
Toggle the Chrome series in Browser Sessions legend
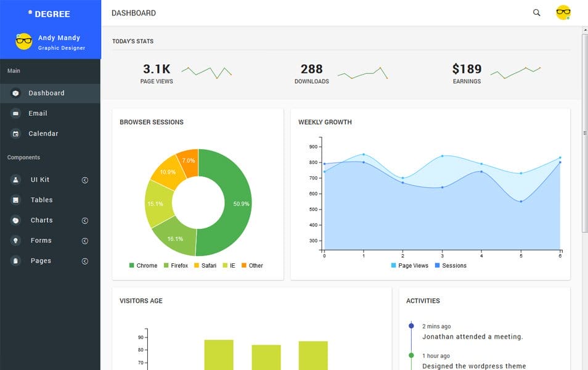(142, 265)
